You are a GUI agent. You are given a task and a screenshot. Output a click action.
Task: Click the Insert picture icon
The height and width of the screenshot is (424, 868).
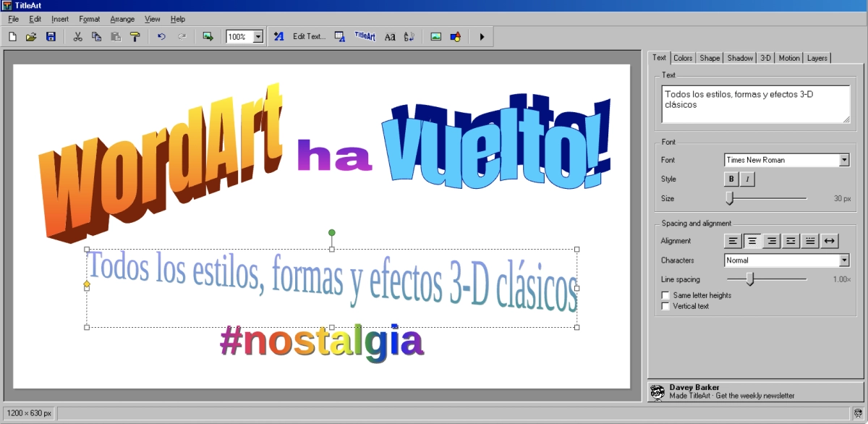click(x=436, y=36)
